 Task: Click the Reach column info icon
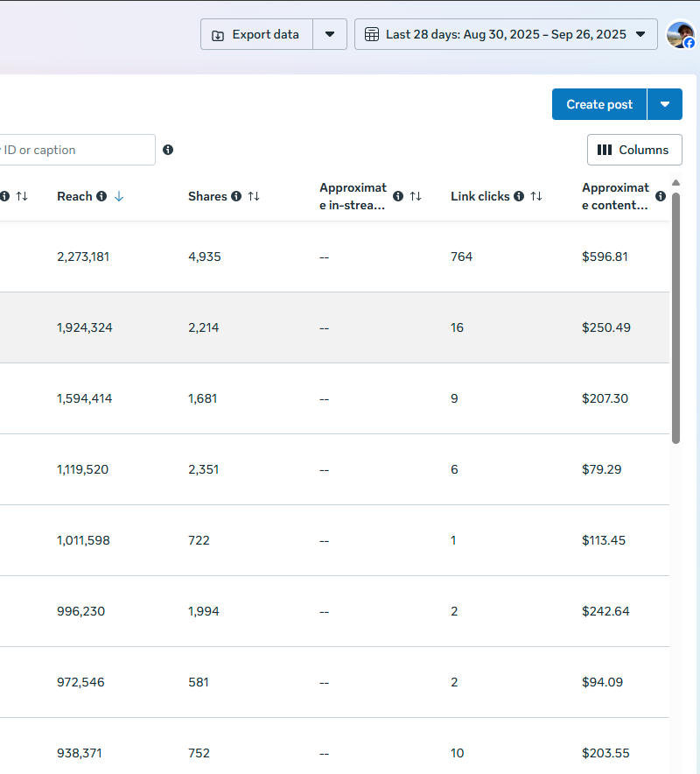click(x=101, y=196)
